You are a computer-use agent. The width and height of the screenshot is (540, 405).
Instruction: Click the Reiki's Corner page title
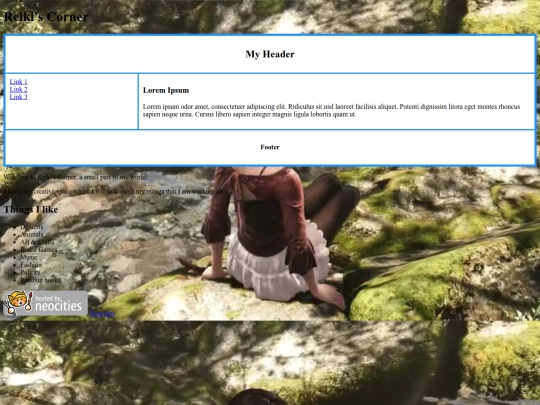point(46,17)
